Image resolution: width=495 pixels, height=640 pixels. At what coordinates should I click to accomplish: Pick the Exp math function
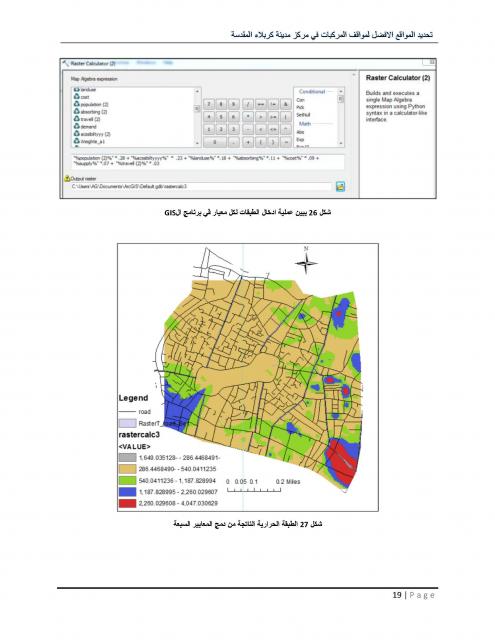coord(300,140)
